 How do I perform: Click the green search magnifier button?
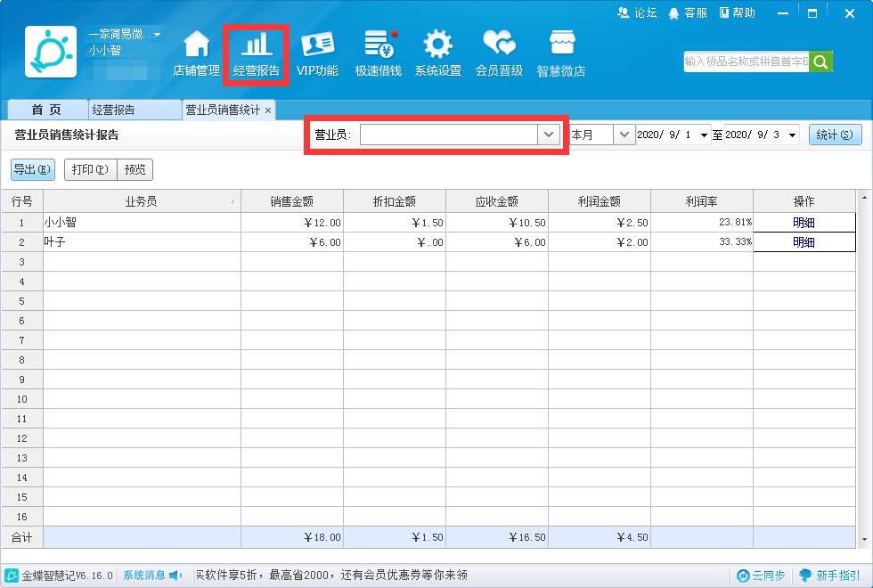(x=820, y=61)
